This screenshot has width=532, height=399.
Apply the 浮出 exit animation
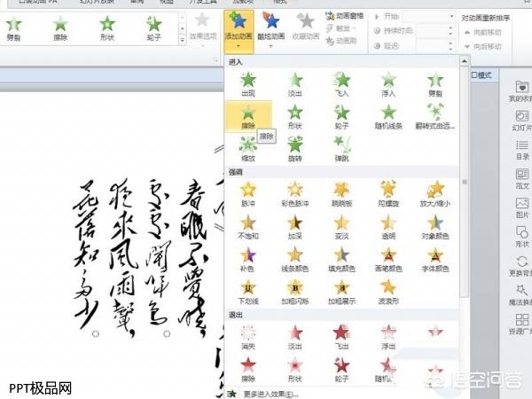[x=388, y=338]
